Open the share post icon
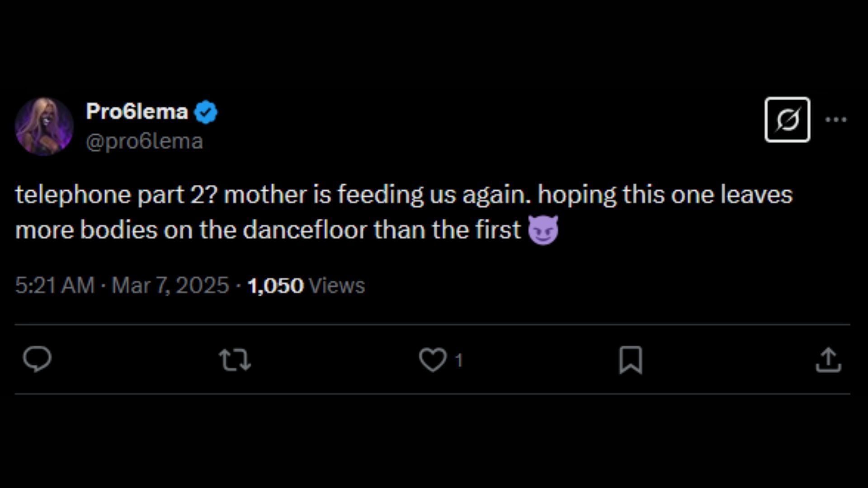 pos(828,360)
